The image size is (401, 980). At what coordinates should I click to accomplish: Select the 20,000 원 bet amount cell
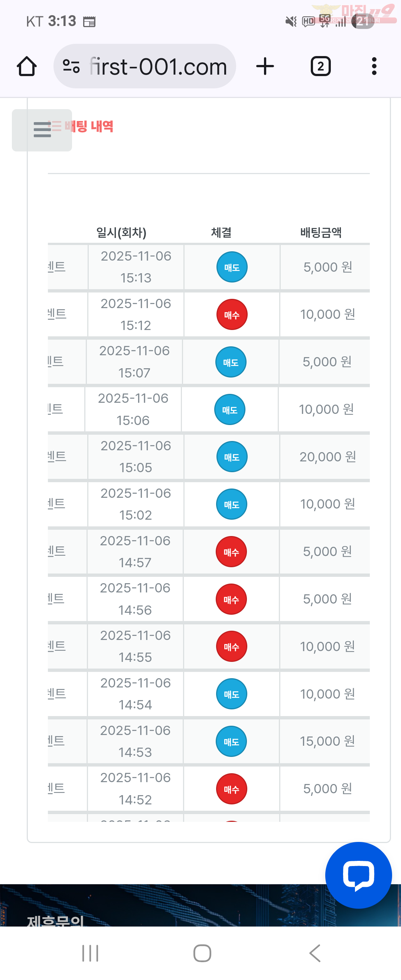coord(327,457)
